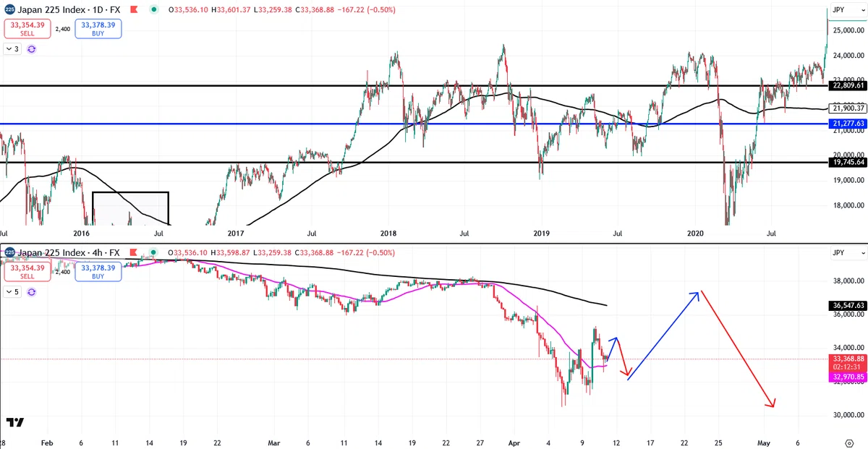Select the 19,745.64 price label

click(849, 162)
